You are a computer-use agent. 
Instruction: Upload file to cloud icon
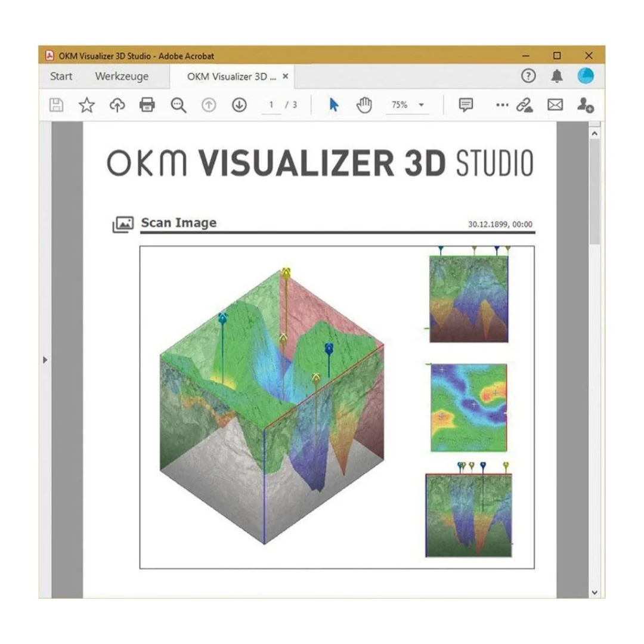tap(117, 105)
